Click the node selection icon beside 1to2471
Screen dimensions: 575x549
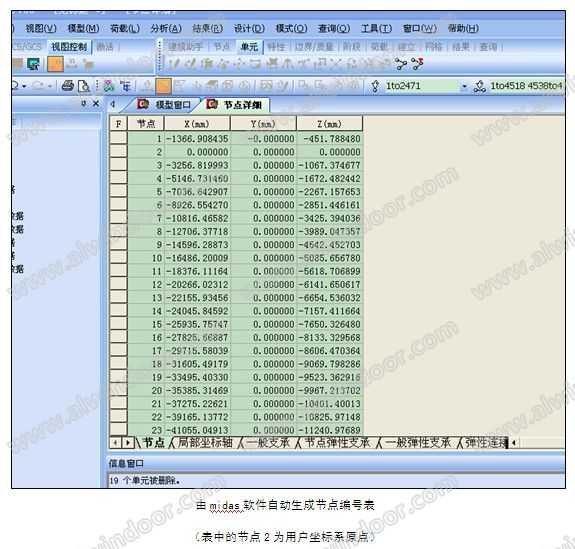click(375, 86)
